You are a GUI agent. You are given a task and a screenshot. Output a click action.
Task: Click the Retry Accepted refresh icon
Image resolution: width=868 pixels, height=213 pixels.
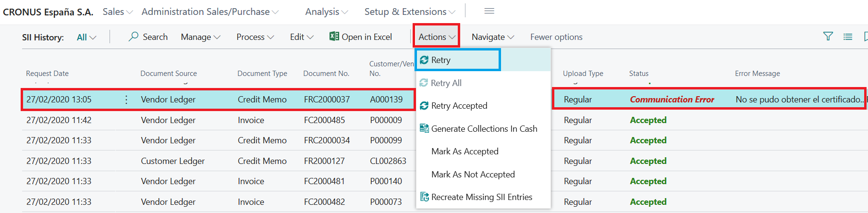(x=424, y=106)
